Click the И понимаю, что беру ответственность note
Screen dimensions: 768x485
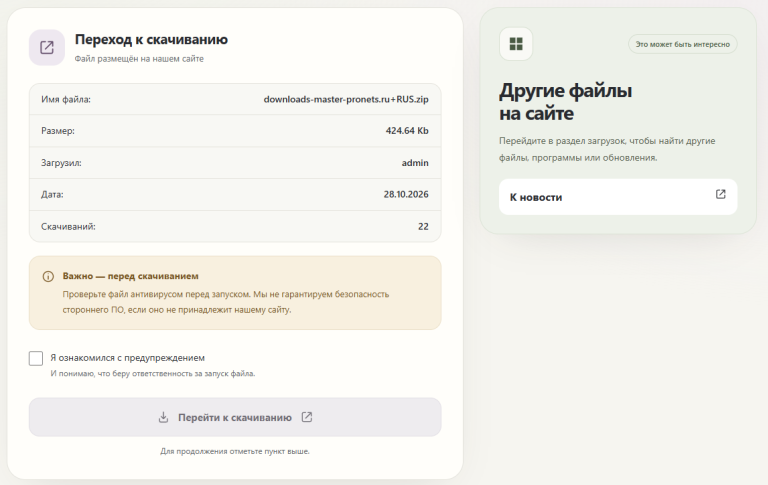[153, 373]
